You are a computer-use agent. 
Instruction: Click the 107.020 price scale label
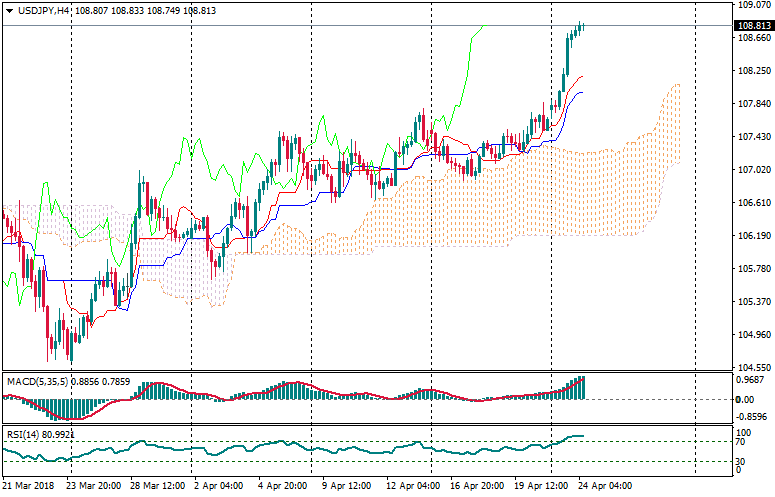pos(750,169)
